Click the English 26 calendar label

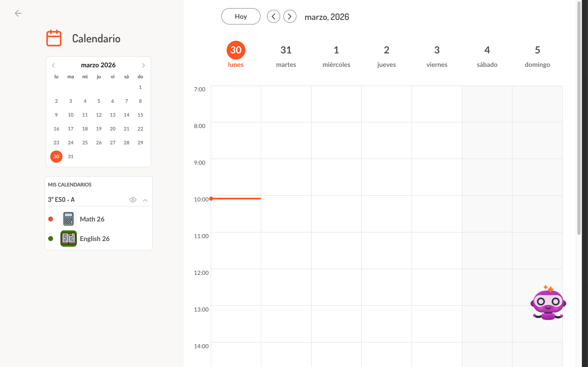[95, 239]
